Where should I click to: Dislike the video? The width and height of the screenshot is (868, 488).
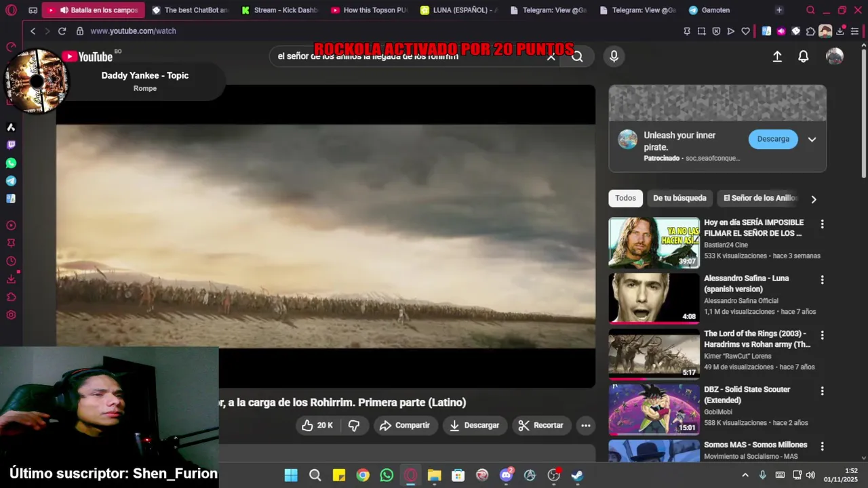coord(354,426)
